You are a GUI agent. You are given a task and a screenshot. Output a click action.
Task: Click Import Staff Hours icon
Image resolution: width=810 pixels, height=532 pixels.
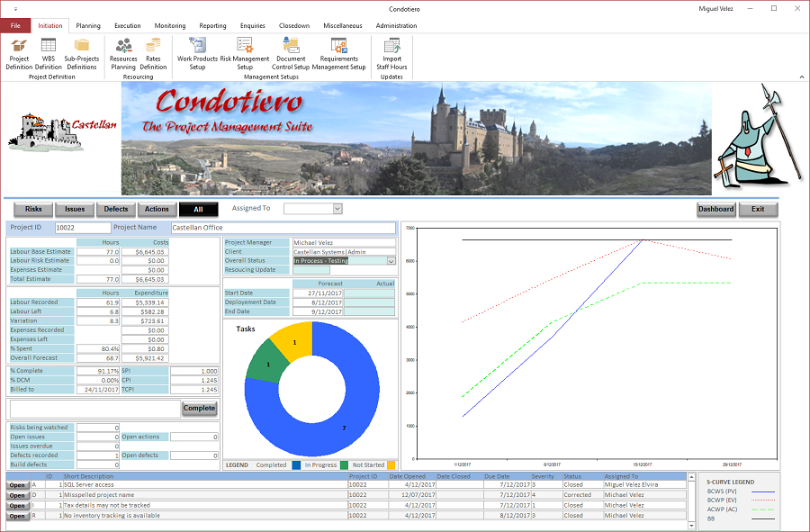click(391, 54)
